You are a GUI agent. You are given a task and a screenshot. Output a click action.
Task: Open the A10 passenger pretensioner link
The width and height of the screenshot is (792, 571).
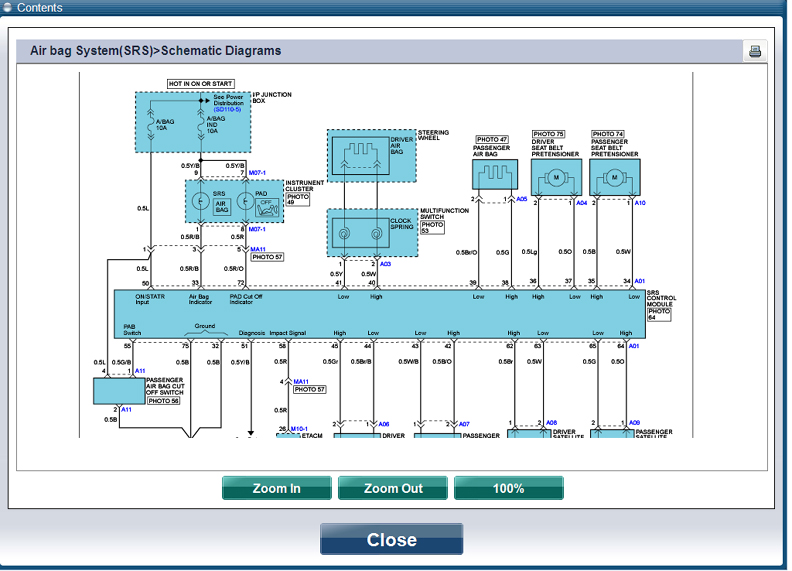tap(640, 203)
